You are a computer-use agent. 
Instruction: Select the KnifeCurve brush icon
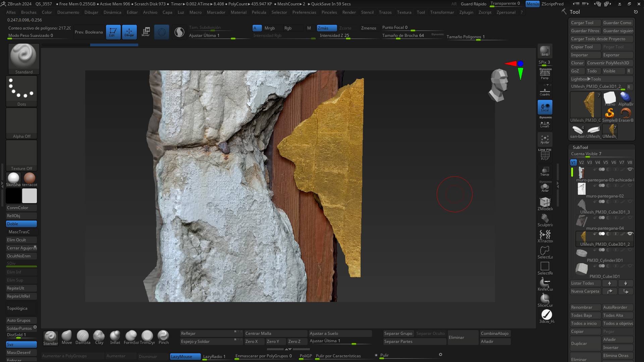pos(545,283)
